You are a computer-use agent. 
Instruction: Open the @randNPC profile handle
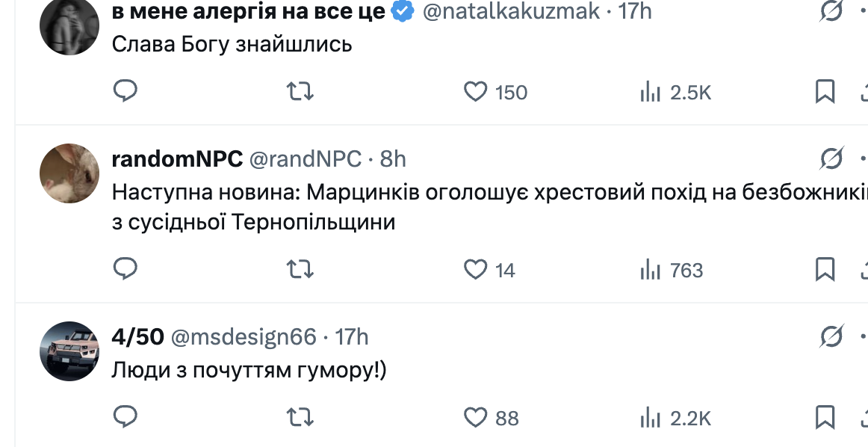coord(304,159)
